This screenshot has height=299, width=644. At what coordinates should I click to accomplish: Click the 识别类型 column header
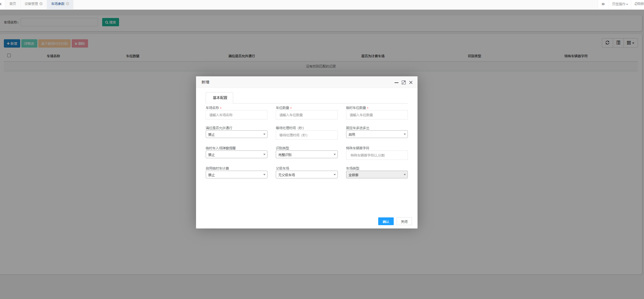[474, 56]
